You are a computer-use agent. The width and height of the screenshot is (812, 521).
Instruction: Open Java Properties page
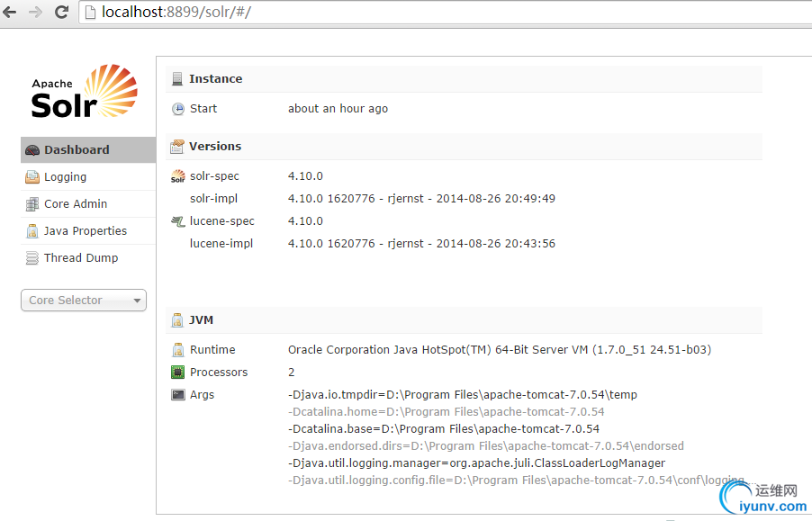click(x=88, y=230)
